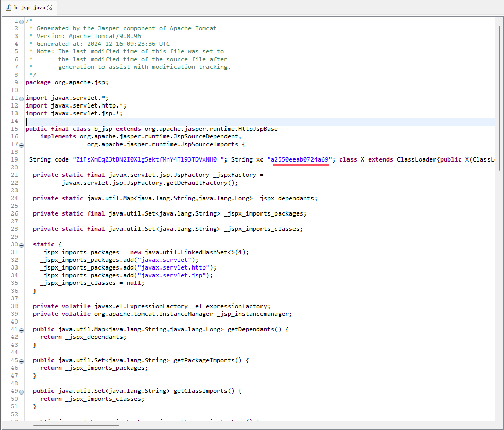
Task: Collapse the static initializer block at line 30
Action: [x=21, y=245]
